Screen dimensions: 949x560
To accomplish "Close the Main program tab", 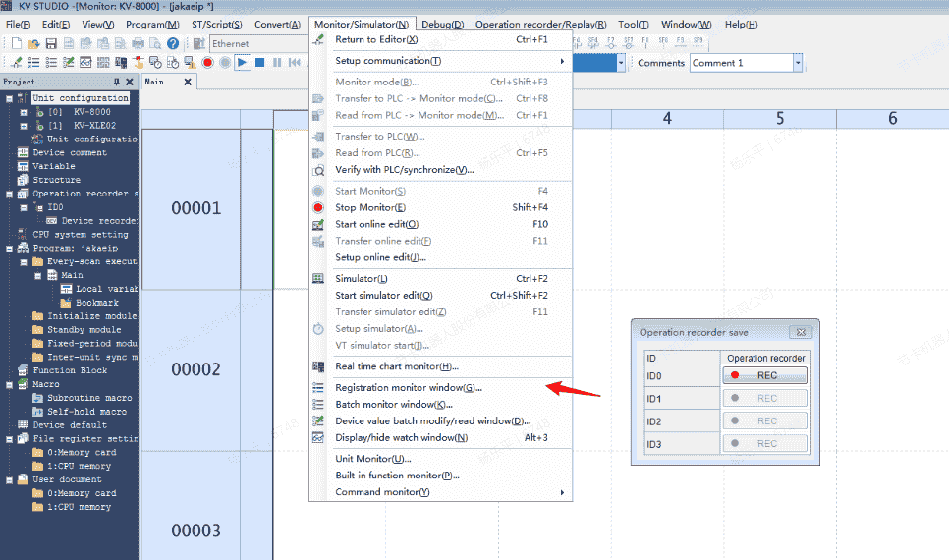I will click(x=188, y=83).
